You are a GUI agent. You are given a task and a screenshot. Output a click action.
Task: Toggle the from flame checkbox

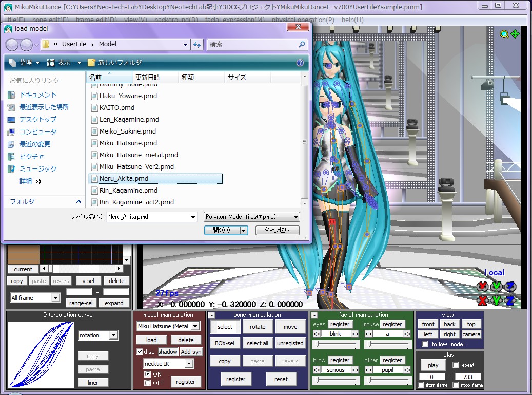[421, 385]
